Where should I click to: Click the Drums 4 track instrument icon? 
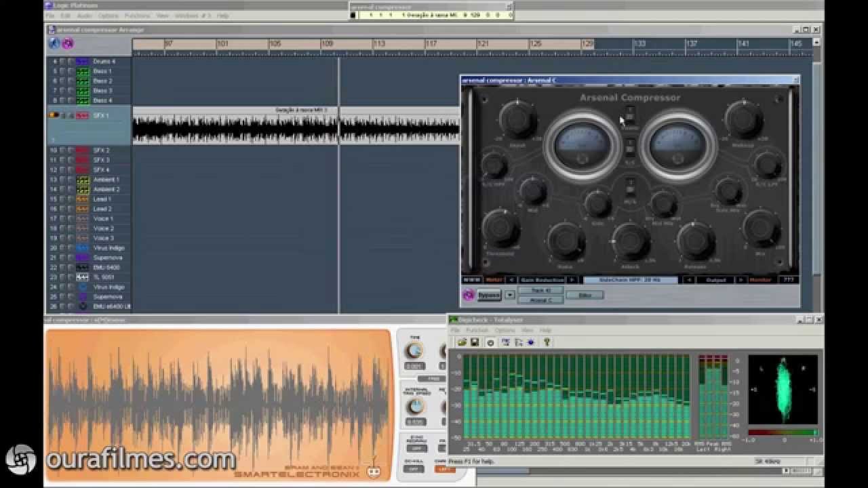(x=83, y=62)
